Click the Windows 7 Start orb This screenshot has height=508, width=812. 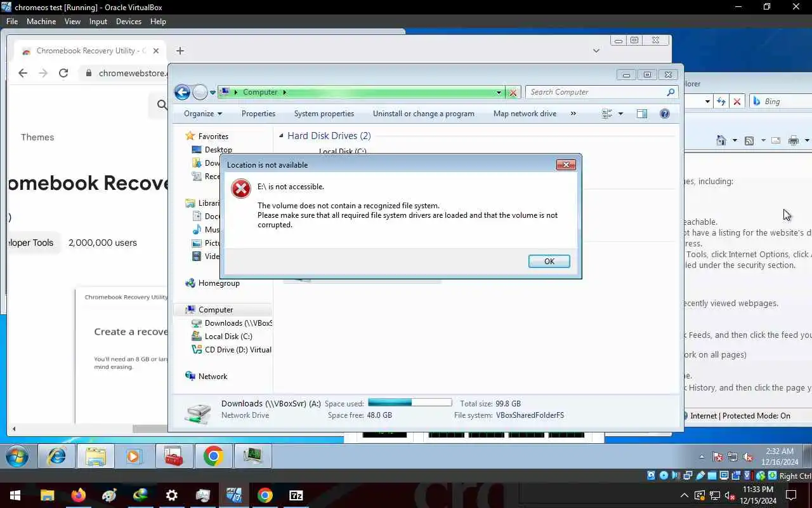coord(17,456)
